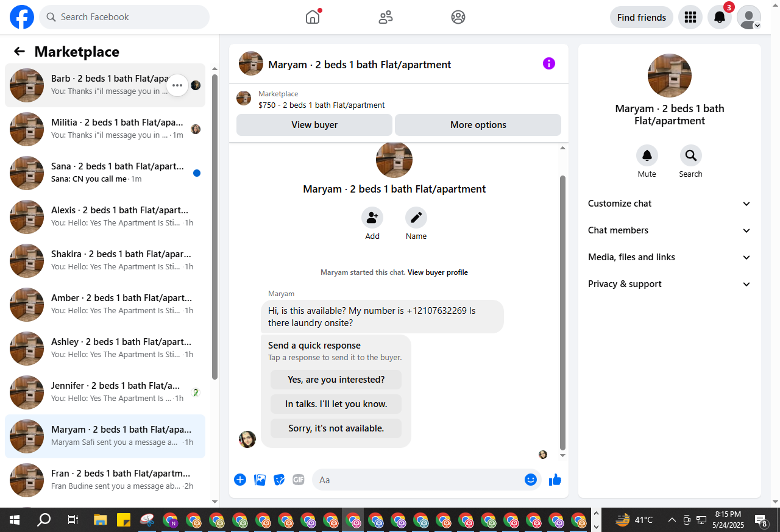Open Barb's conversation

point(105,85)
